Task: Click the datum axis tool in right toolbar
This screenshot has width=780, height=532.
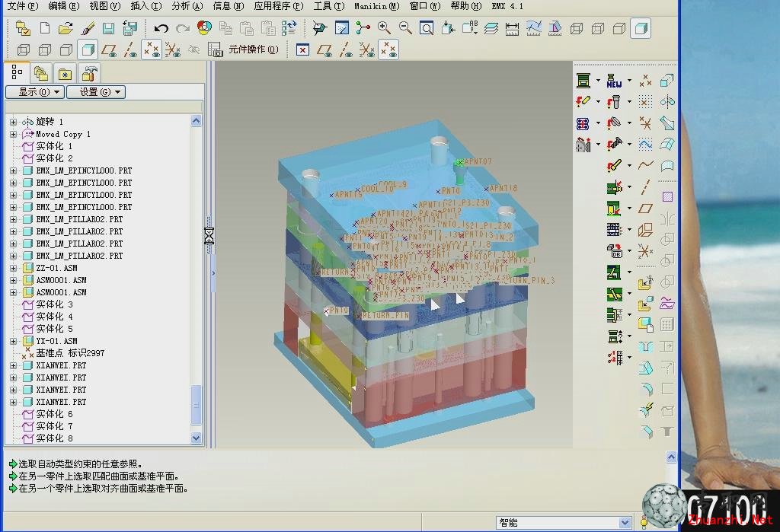Action: pos(646,187)
